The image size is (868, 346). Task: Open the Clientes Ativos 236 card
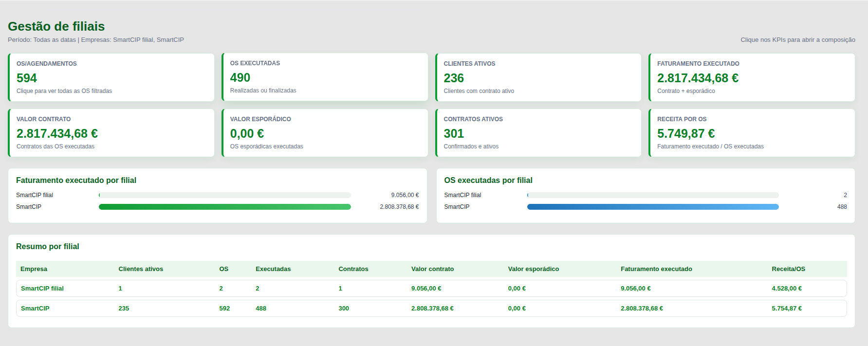[x=538, y=77]
